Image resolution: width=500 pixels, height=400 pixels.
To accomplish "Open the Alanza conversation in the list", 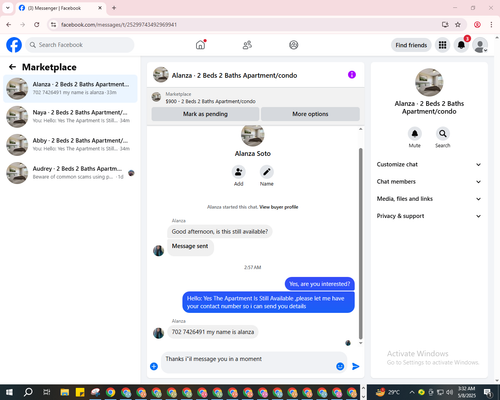I will coord(70,88).
